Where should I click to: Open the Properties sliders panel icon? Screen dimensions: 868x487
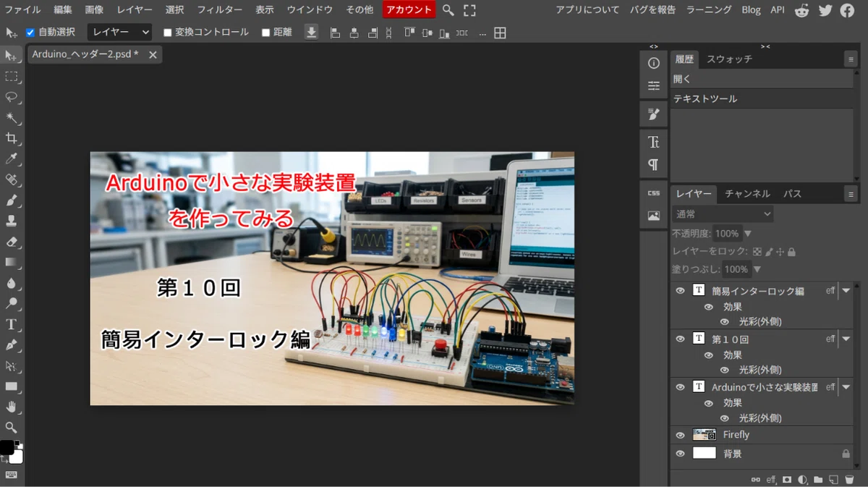point(654,85)
